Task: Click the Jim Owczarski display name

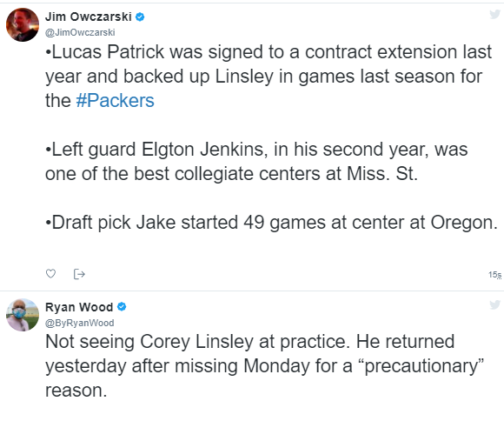Action: click(x=89, y=17)
